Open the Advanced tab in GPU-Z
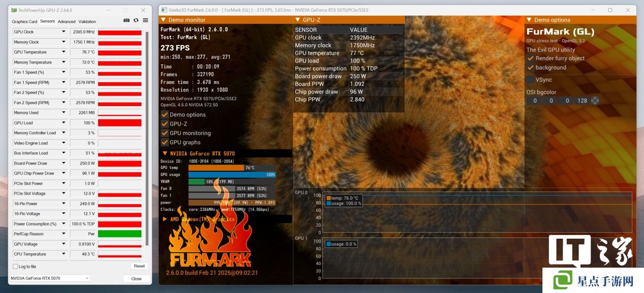The width and height of the screenshot is (644, 293). [67, 22]
